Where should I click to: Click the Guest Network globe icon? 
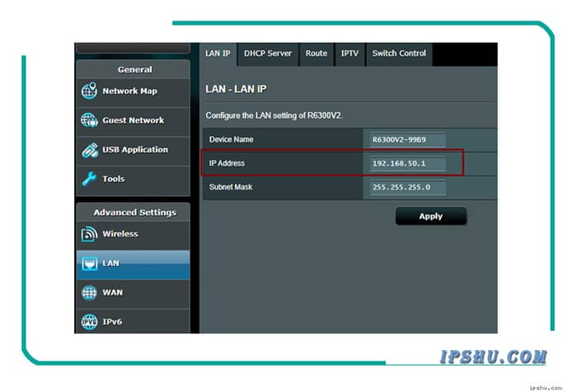89,120
